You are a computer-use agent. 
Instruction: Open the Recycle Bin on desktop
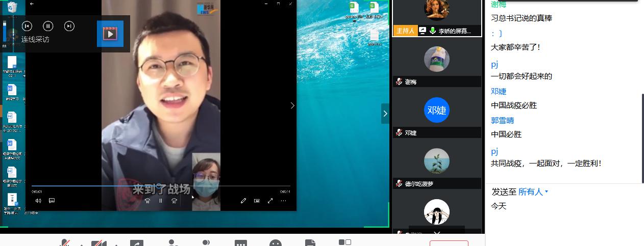pos(12,7)
